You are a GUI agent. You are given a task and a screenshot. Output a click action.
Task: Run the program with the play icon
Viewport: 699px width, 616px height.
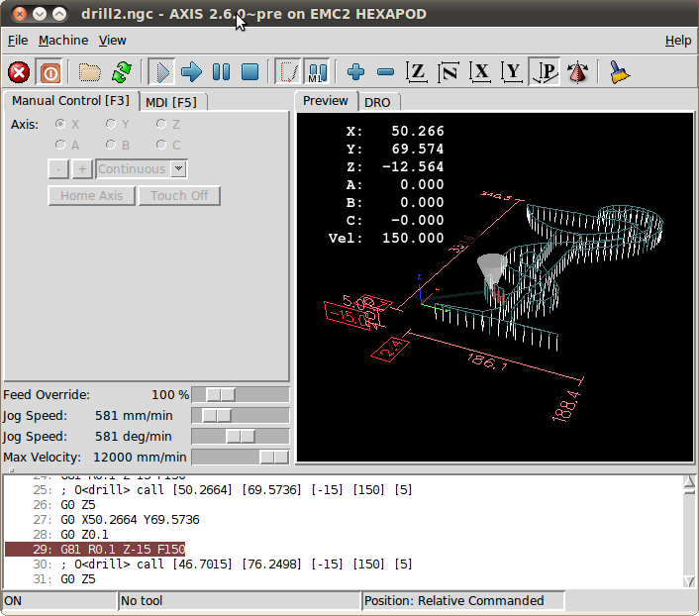pyautogui.click(x=161, y=72)
